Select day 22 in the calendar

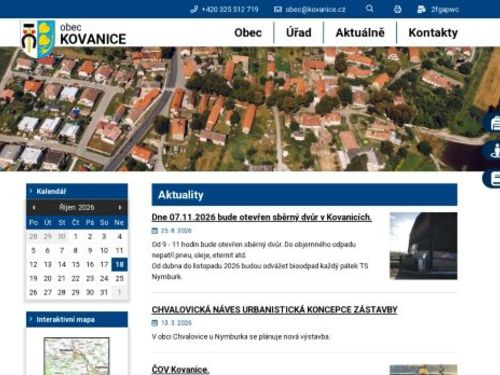click(76, 278)
